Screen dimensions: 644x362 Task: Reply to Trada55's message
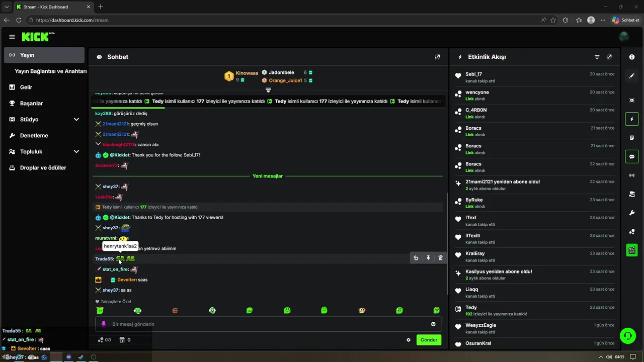pyautogui.click(x=416, y=258)
